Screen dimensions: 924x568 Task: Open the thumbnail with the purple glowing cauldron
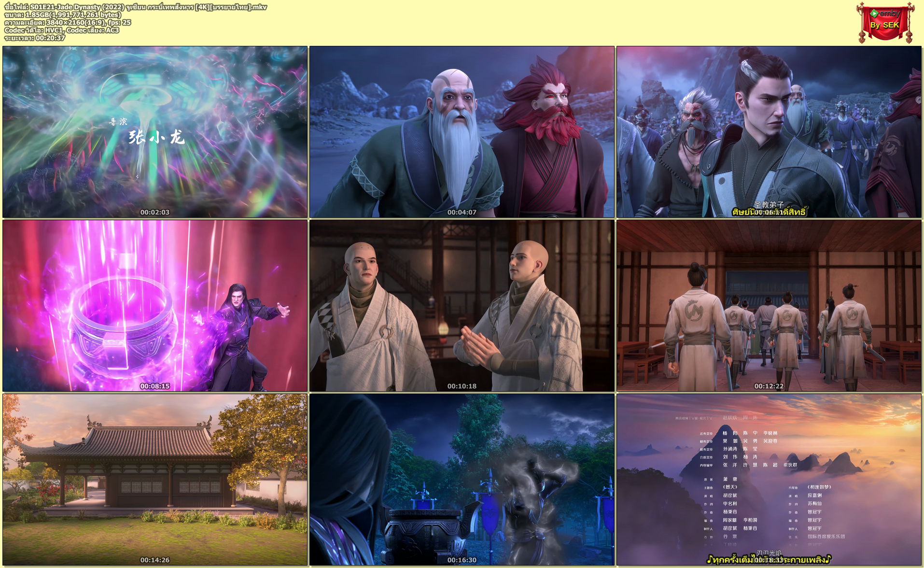click(155, 306)
